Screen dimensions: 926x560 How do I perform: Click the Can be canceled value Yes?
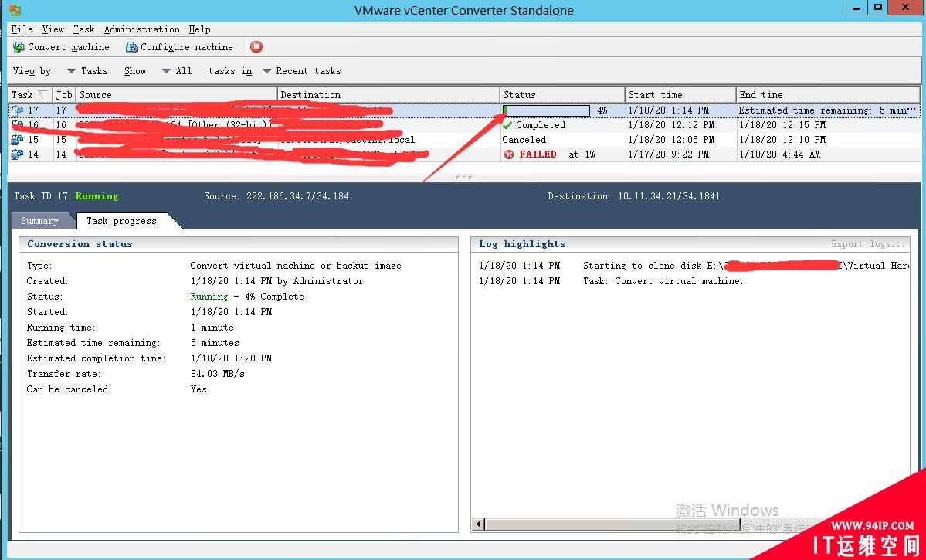click(x=198, y=389)
